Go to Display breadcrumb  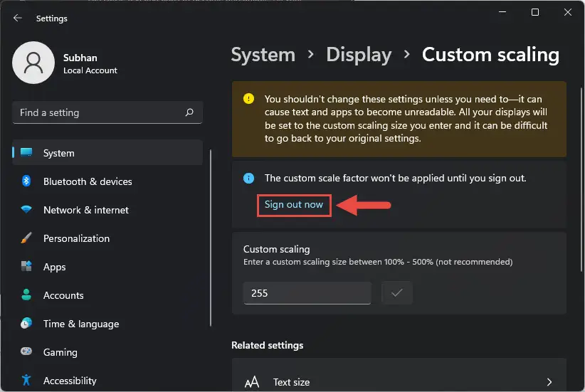(x=359, y=55)
